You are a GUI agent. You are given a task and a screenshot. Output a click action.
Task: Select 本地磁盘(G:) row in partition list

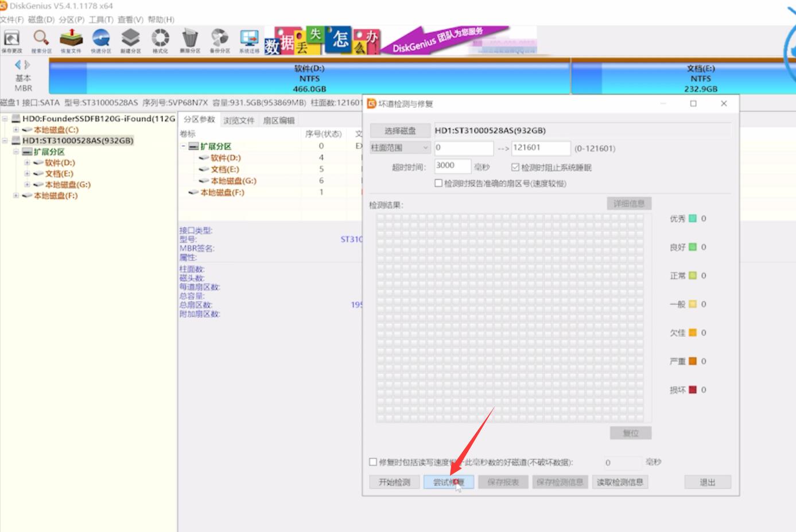tap(271, 181)
